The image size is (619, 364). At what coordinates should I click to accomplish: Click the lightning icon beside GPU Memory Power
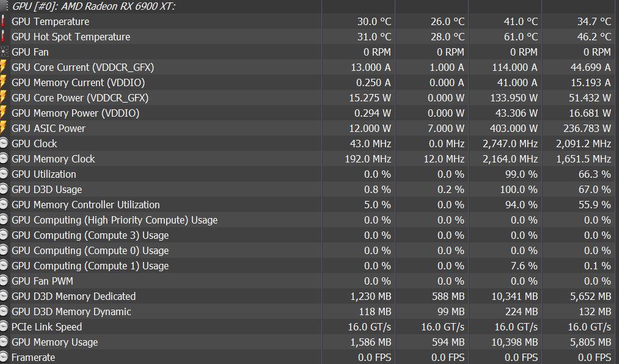[3, 113]
